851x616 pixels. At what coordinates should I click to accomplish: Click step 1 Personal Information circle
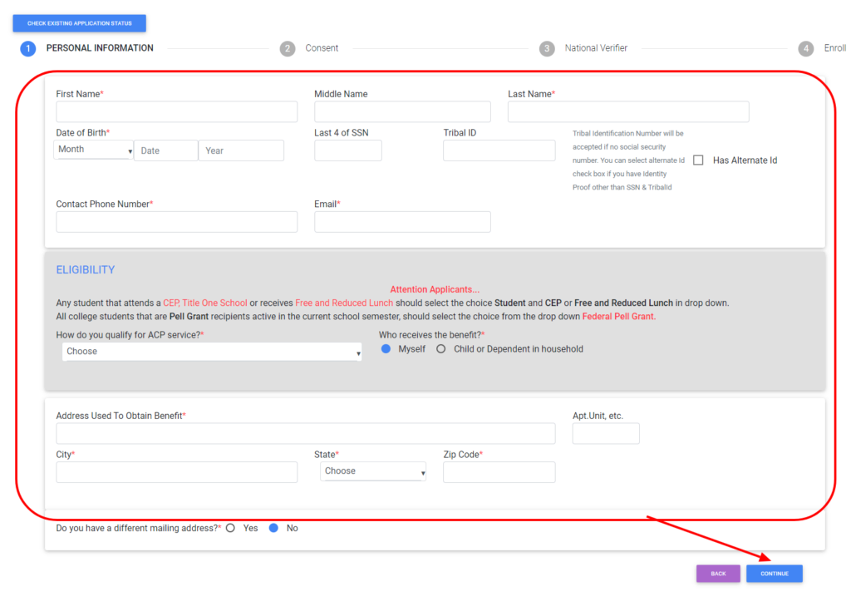(x=28, y=48)
